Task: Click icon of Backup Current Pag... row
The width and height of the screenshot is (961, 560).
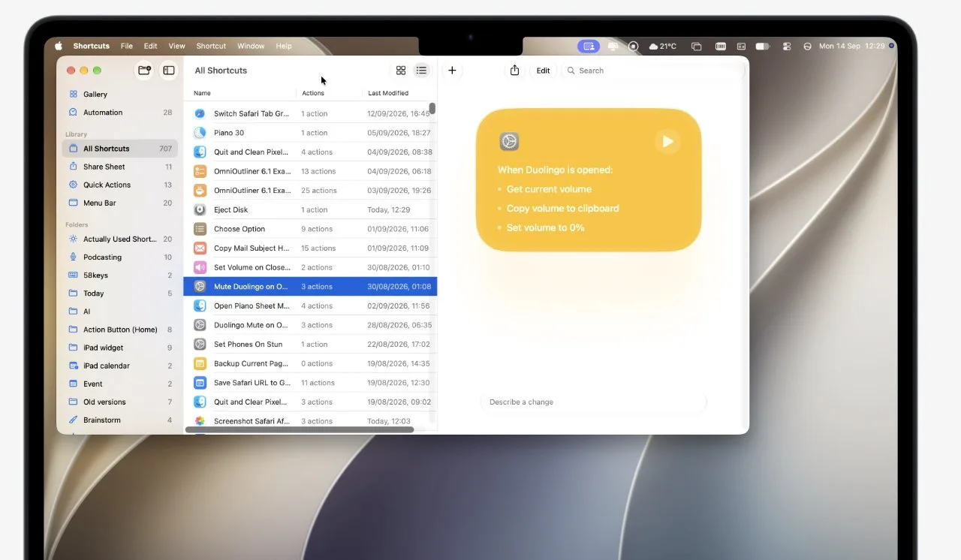Action: (x=200, y=363)
